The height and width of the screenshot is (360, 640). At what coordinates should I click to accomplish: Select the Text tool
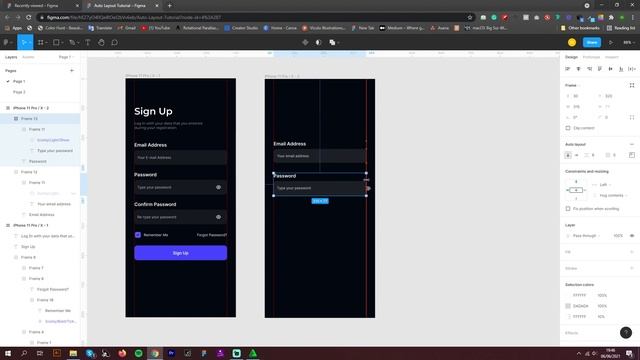87,42
